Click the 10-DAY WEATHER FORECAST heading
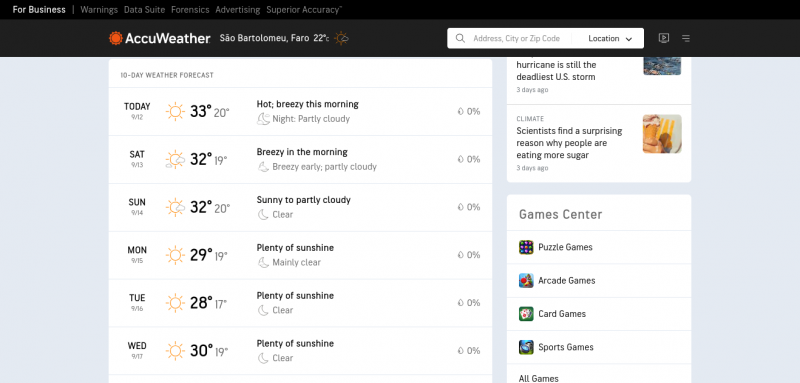Image resolution: width=800 pixels, height=383 pixels. coord(167,75)
